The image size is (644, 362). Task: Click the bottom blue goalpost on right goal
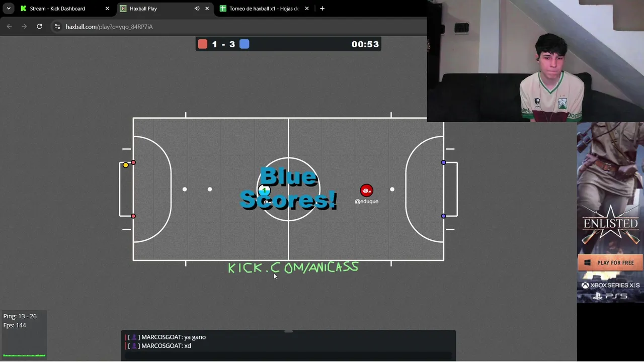coord(443,216)
